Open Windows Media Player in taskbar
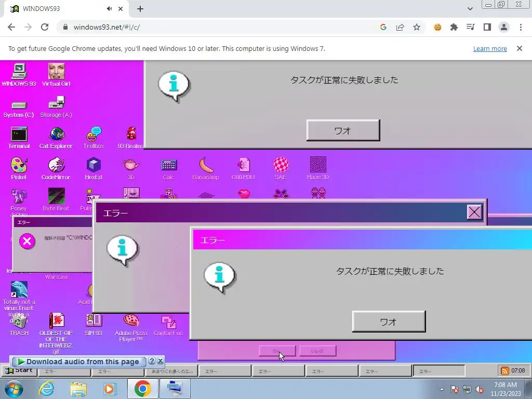The height and width of the screenshot is (399, 532). 109,389
